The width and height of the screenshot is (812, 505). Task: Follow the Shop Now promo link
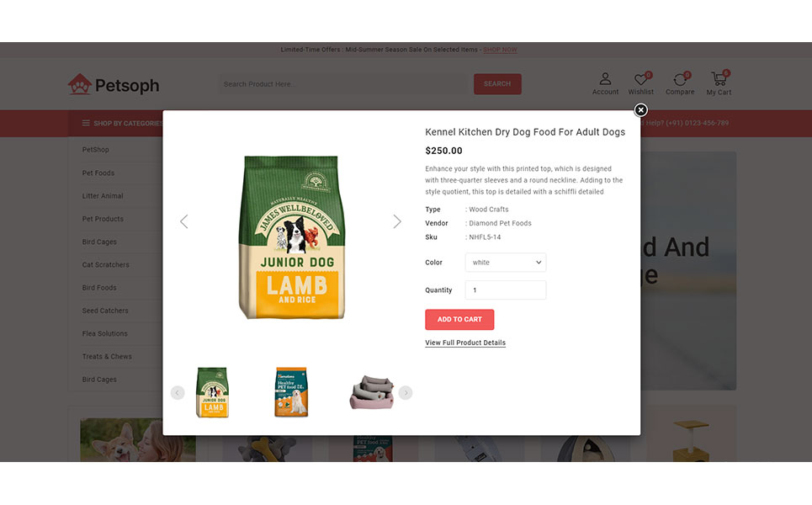500,50
